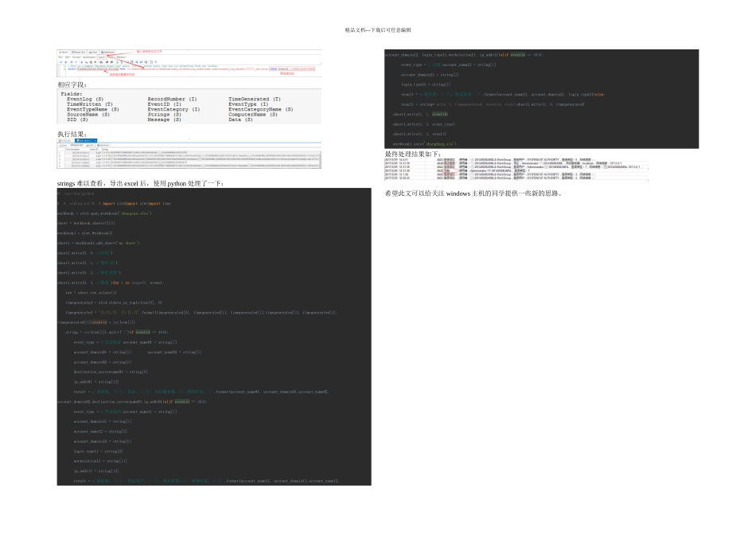Screen dimensions: 756x535
Task: Click the closing sentence about windows 主机
Action: pyautogui.click(x=474, y=193)
